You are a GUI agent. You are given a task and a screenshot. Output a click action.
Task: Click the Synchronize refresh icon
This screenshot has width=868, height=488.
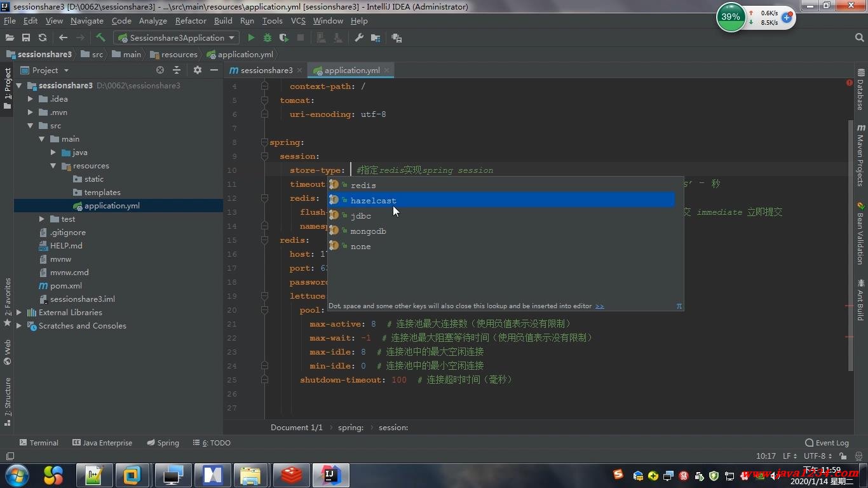[43, 38]
